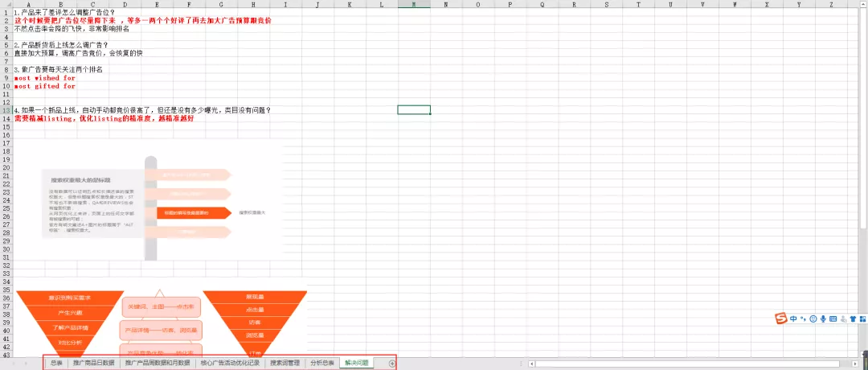
Task: Open the 推广产品周数据和月数据 sheet tab
Action: pos(158,364)
